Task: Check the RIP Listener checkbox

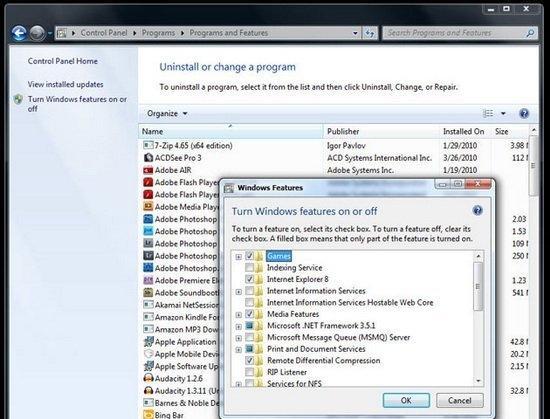Action: point(249,372)
